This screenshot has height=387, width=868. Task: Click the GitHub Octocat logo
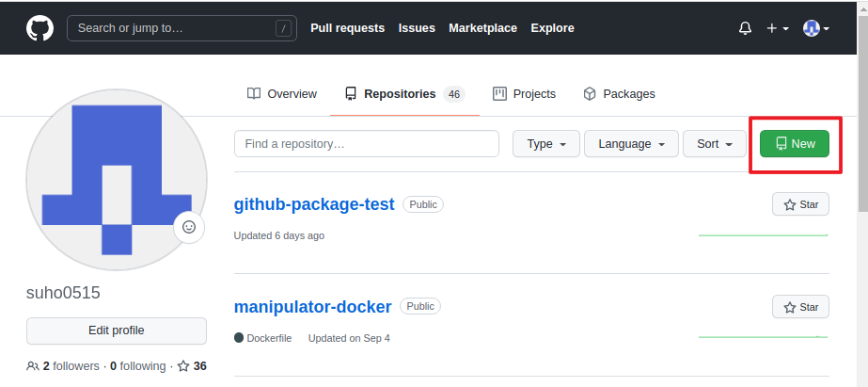(40, 28)
